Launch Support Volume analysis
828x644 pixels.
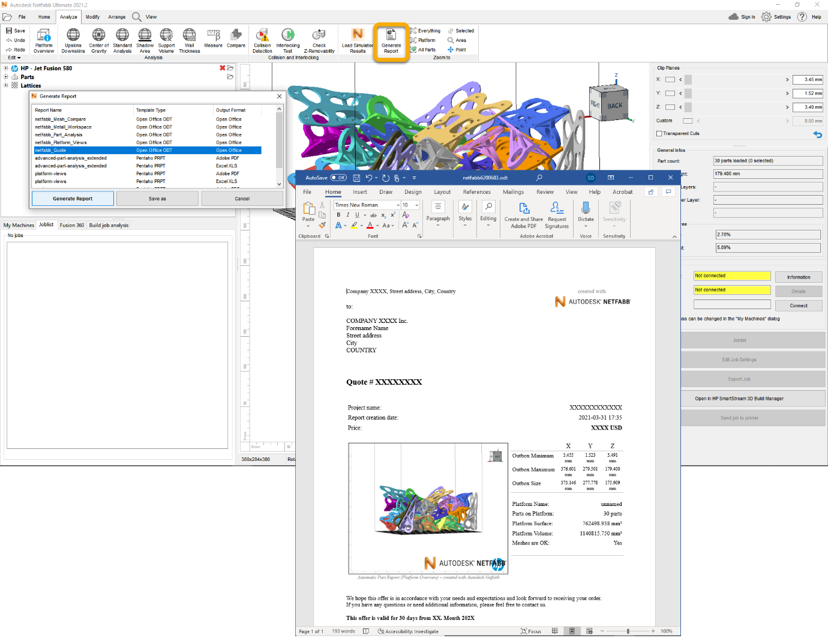166,41
